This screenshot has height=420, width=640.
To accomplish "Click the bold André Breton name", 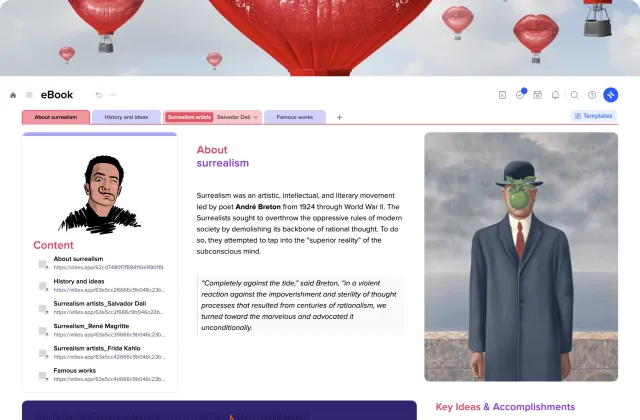I will (x=258, y=207).
